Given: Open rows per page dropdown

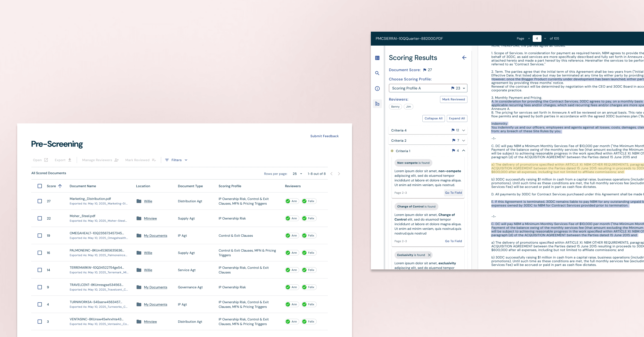Looking at the screenshot, I should pos(297,174).
